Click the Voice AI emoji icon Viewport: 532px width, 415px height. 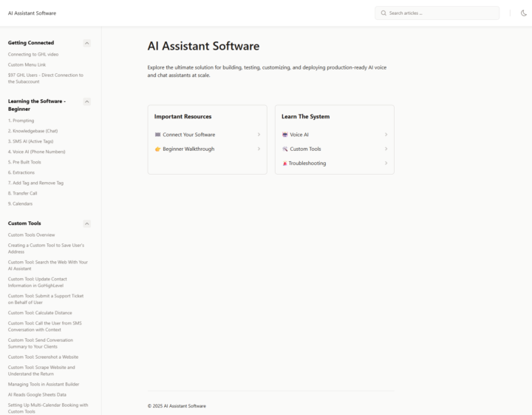coord(285,135)
